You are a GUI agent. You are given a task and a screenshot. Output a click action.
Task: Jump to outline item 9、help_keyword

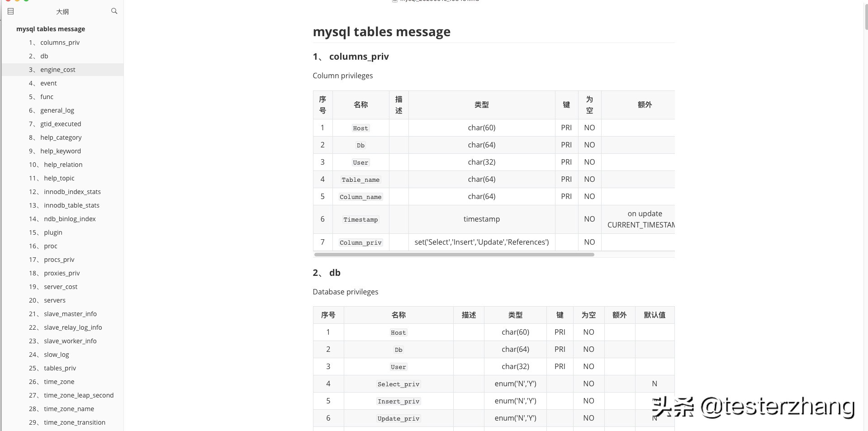tap(55, 151)
